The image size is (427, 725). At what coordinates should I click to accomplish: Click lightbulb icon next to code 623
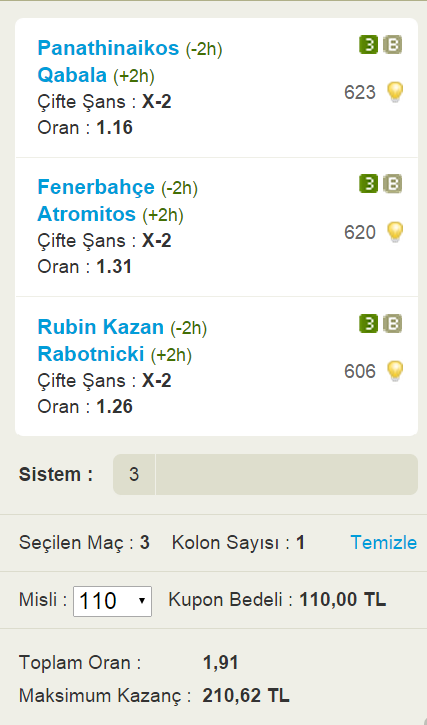pos(395,92)
